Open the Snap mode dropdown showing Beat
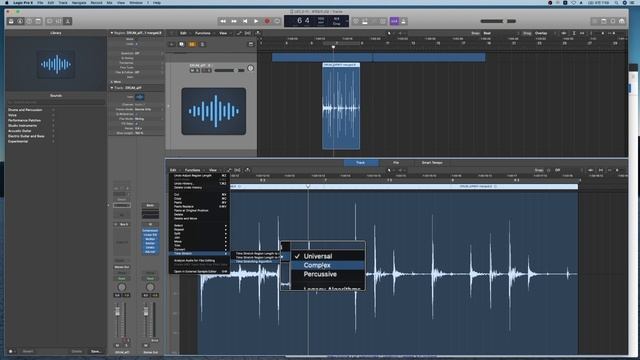 click(x=500, y=33)
